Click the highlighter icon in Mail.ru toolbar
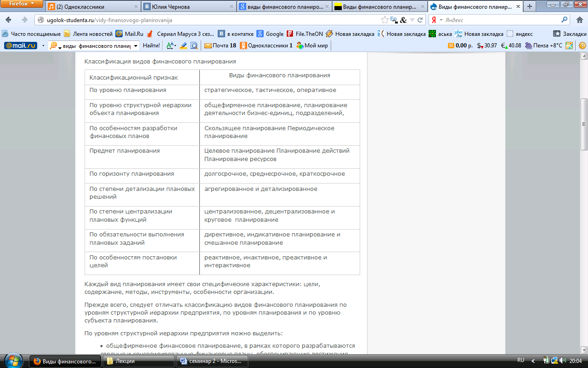Viewport: 588px width, 368px height. [183, 46]
